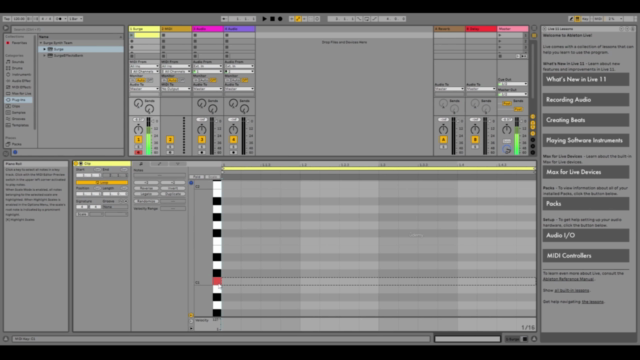Open MIDI To dropdown on 2 MIDI track

pos(176,89)
